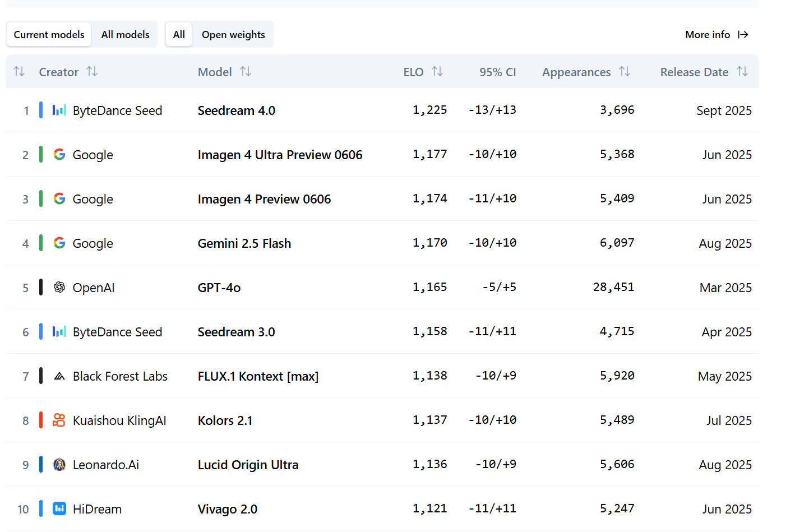This screenshot has height=532, width=795.
Task: Open Vivago 2.0 model entry
Action: [x=227, y=509]
